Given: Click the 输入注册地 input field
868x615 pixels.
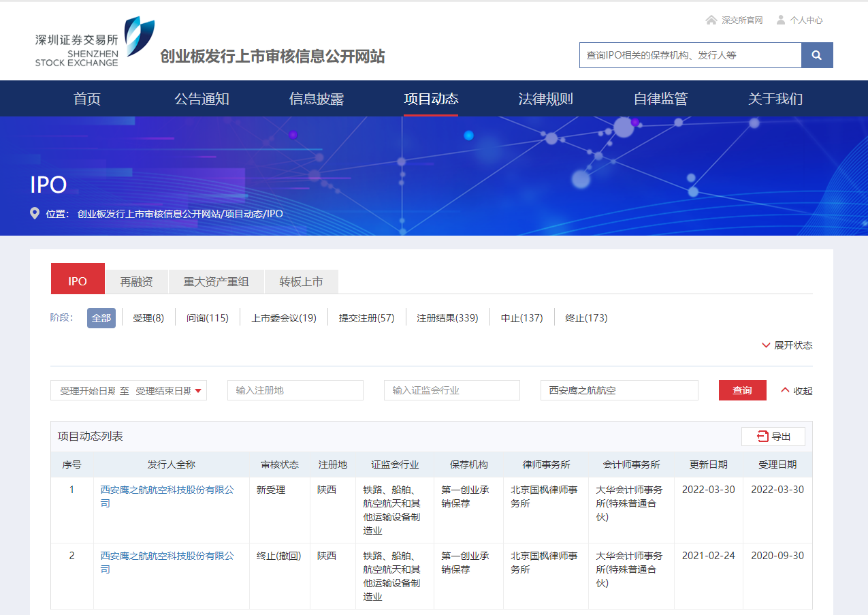Looking at the screenshot, I should coord(295,390).
